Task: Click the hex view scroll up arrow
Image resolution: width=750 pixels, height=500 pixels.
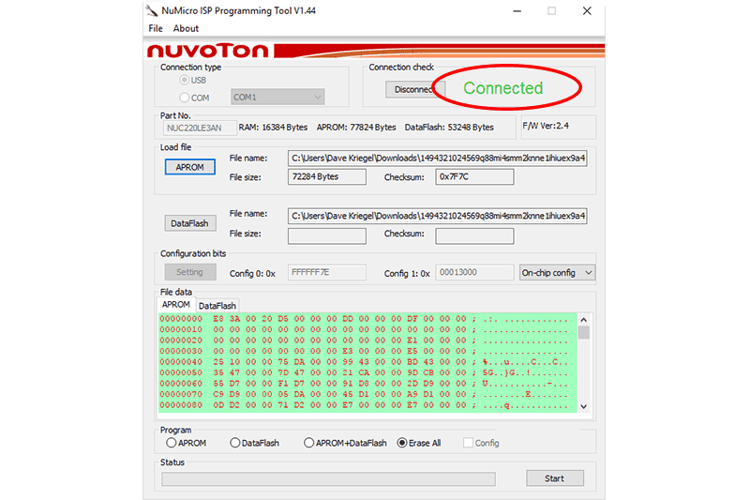Action: coord(584,320)
